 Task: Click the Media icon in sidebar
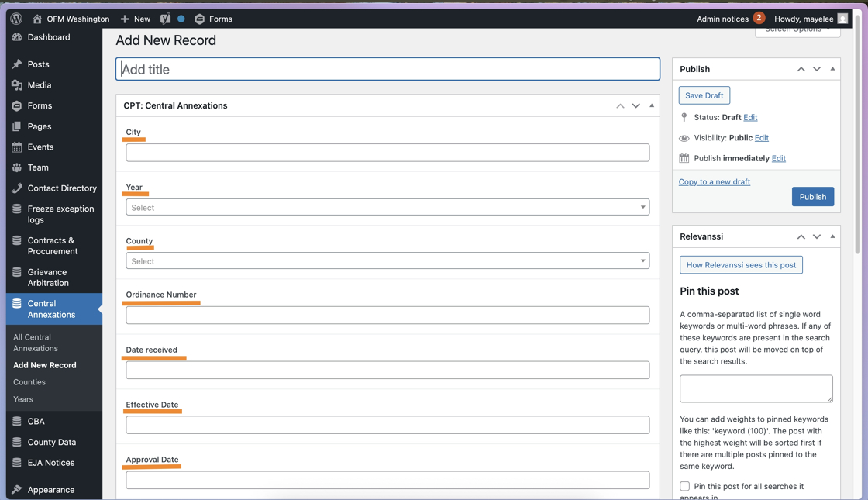pyautogui.click(x=16, y=84)
